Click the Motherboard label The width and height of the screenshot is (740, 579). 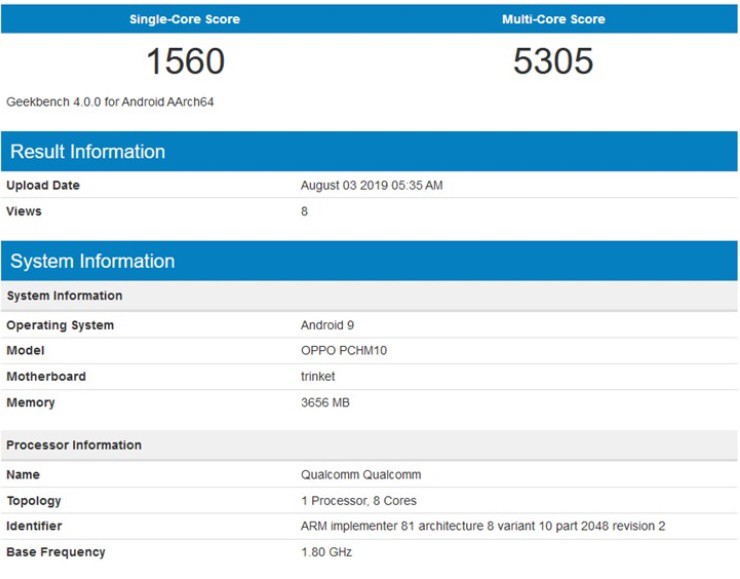[46, 377]
